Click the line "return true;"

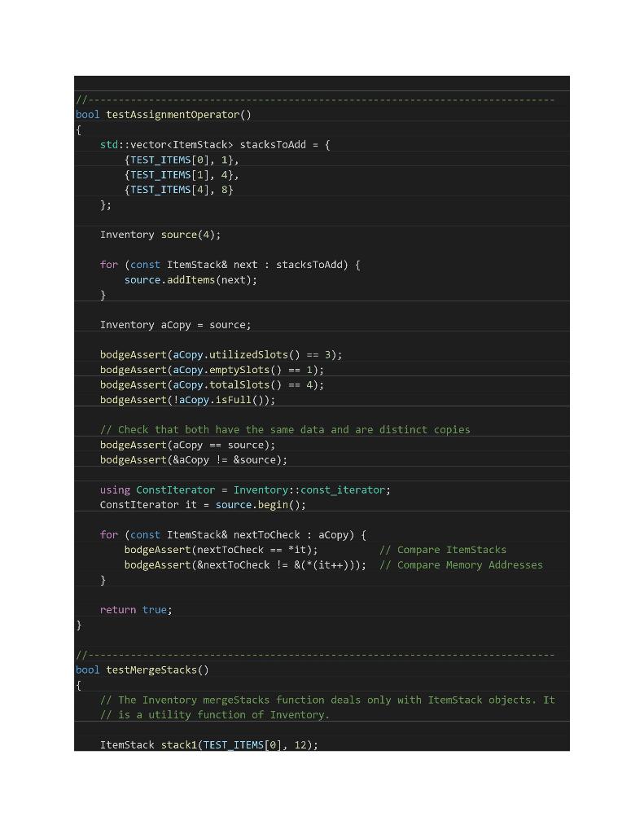tap(136, 609)
